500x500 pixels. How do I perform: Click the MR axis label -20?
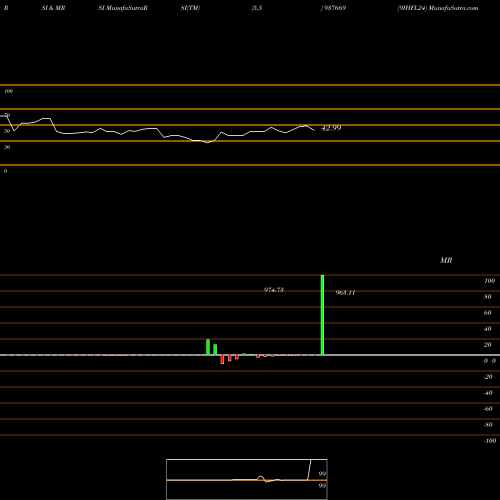488,377
